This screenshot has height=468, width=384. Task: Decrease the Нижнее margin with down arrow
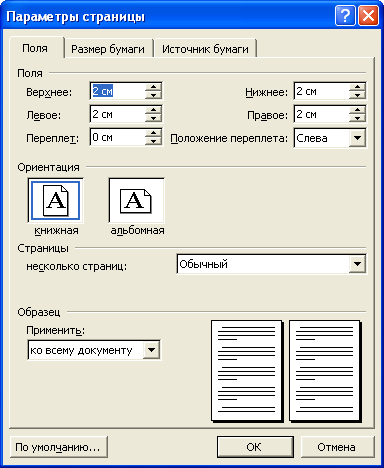pos(357,95)
